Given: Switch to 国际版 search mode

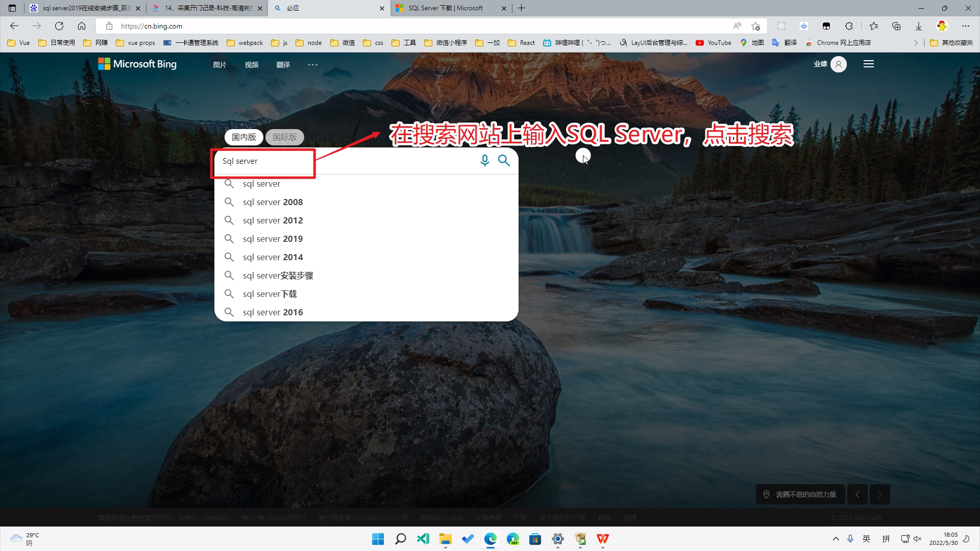Looking at the screenshot, I should click(285, 137).
